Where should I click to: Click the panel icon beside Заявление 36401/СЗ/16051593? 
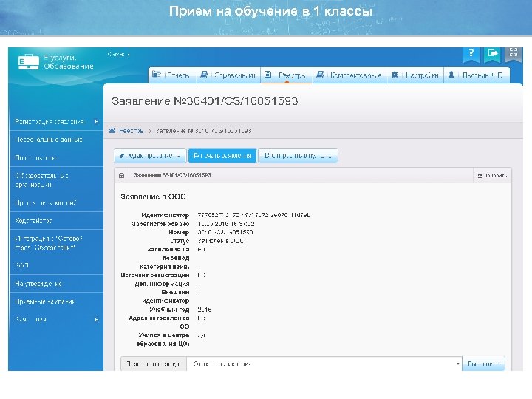point(121,175)
